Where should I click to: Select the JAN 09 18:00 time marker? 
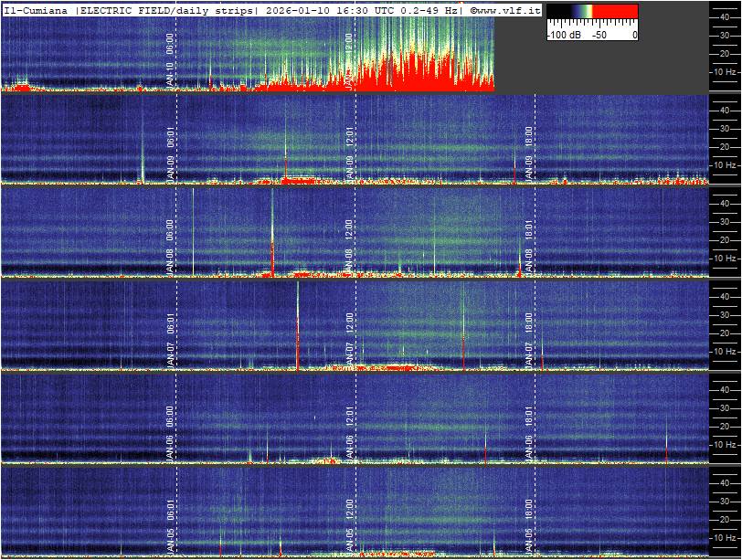(528, 153)
